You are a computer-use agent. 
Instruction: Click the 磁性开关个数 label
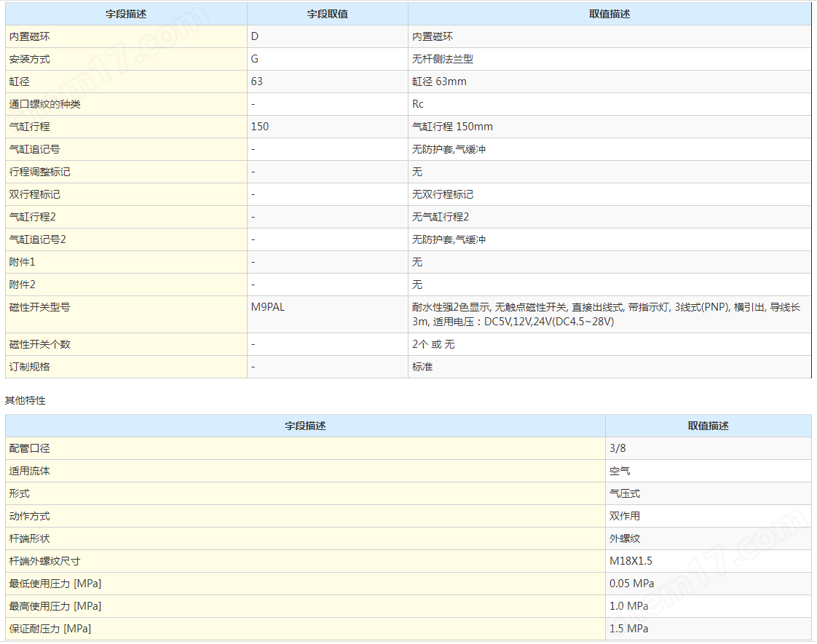[x=39, y=344]
